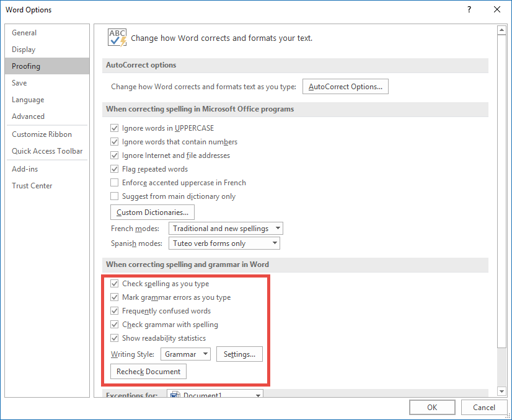Toggle Check grammar with spelling
This screenshot has width=512, height=420.
[x=114, y=325]
